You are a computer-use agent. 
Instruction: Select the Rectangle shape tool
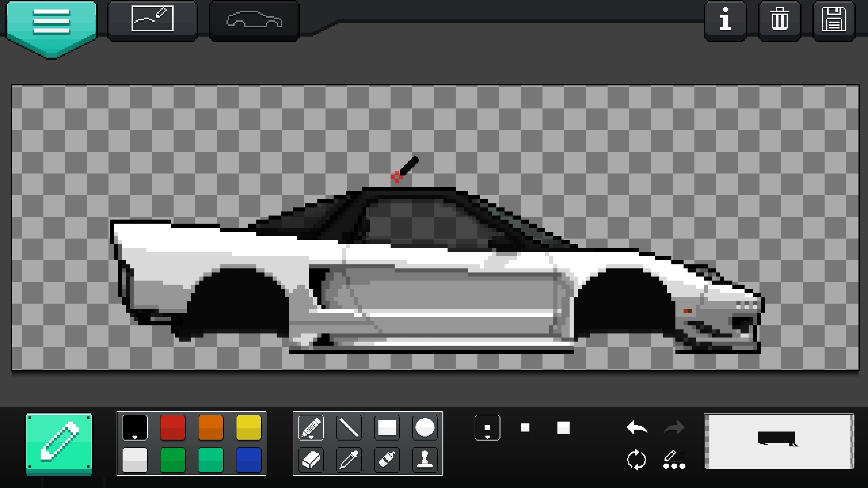[387, 427]
